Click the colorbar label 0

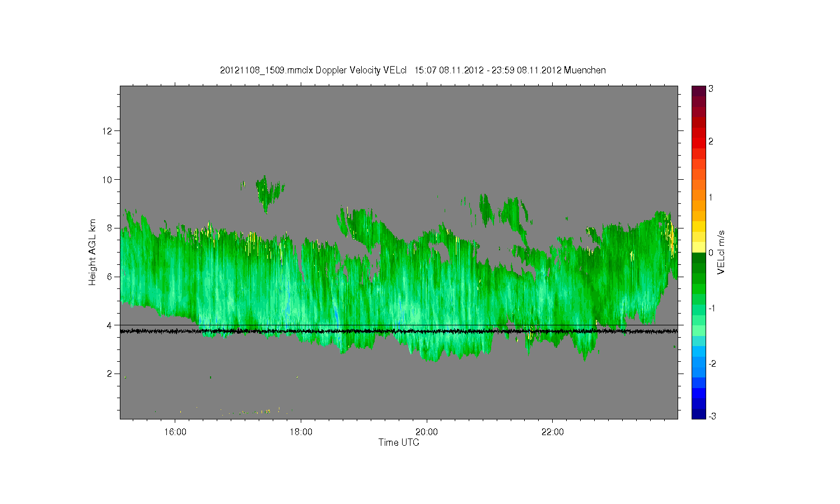(x=711, y=253)
